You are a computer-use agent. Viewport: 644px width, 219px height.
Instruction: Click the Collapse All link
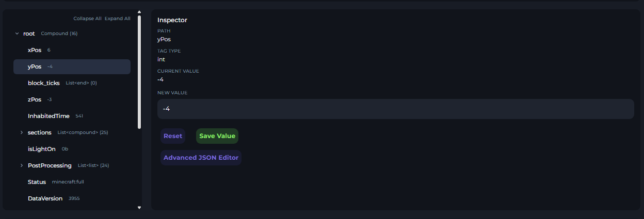coord(87,19)
